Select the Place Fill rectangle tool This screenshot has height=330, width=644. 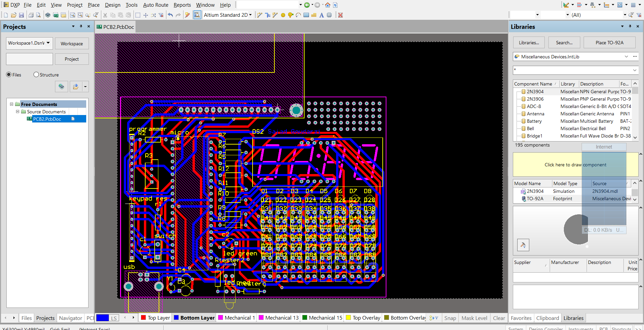tap(306, 15)
